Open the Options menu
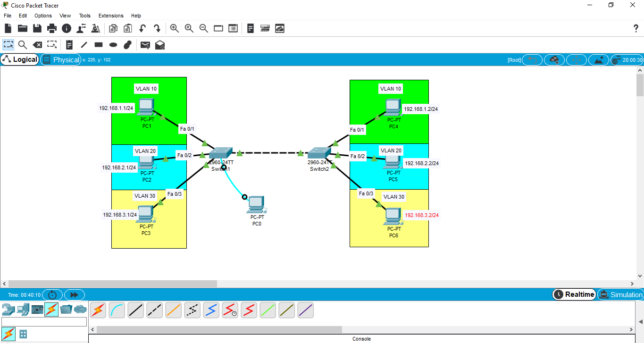The image size is (644, 343). pos(42,16)
